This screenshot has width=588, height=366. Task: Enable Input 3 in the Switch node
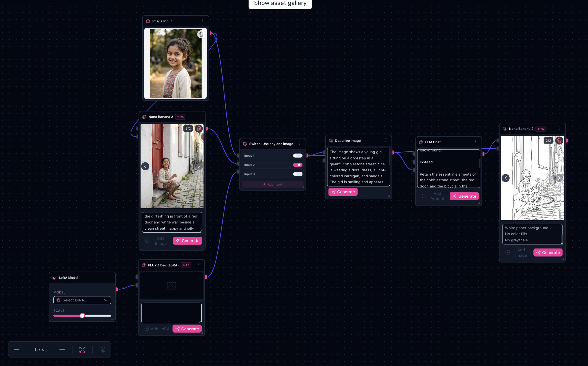tap(298, 174)
